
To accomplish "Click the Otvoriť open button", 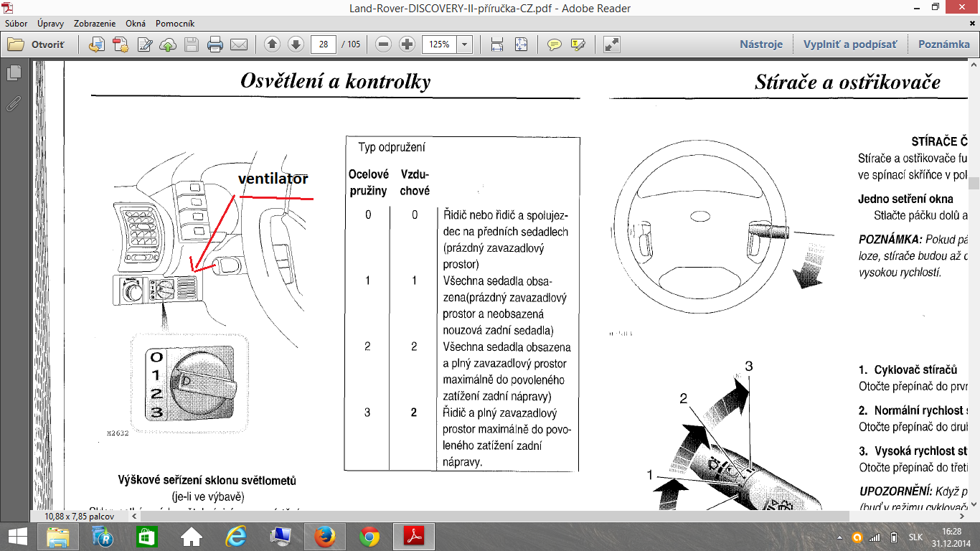I will click(x=37, y=44).
